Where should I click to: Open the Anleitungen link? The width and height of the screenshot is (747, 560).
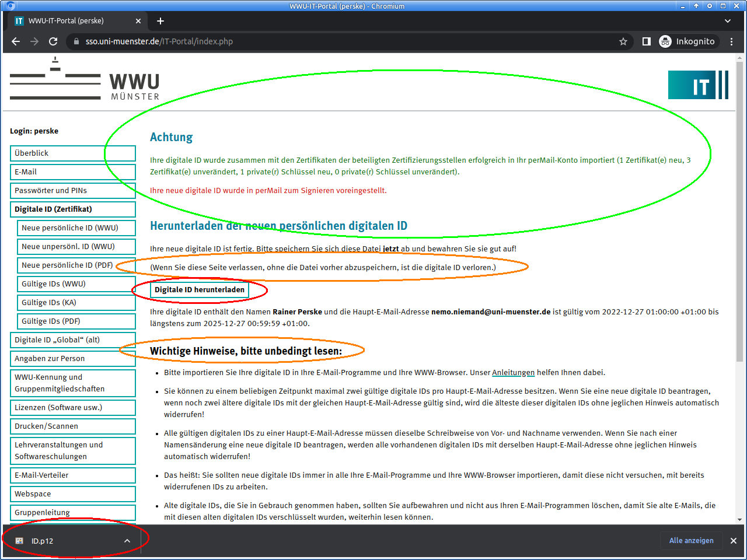click(513, 373)
